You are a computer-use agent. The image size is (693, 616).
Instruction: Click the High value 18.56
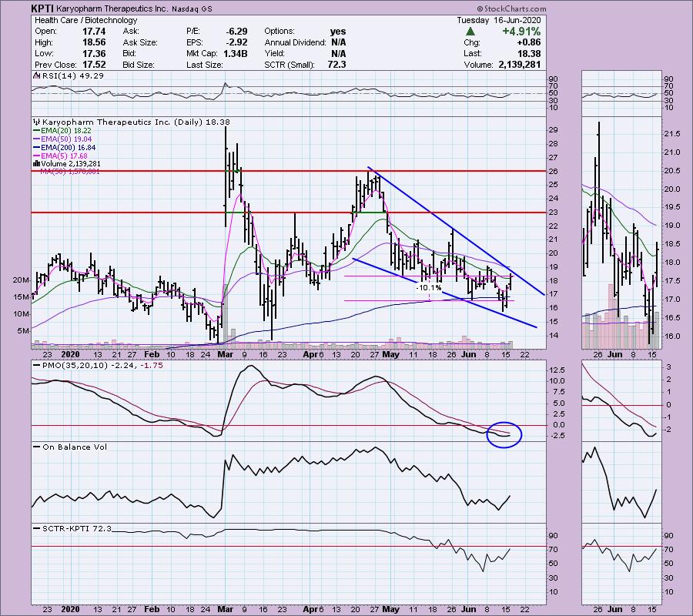(94, 42)
